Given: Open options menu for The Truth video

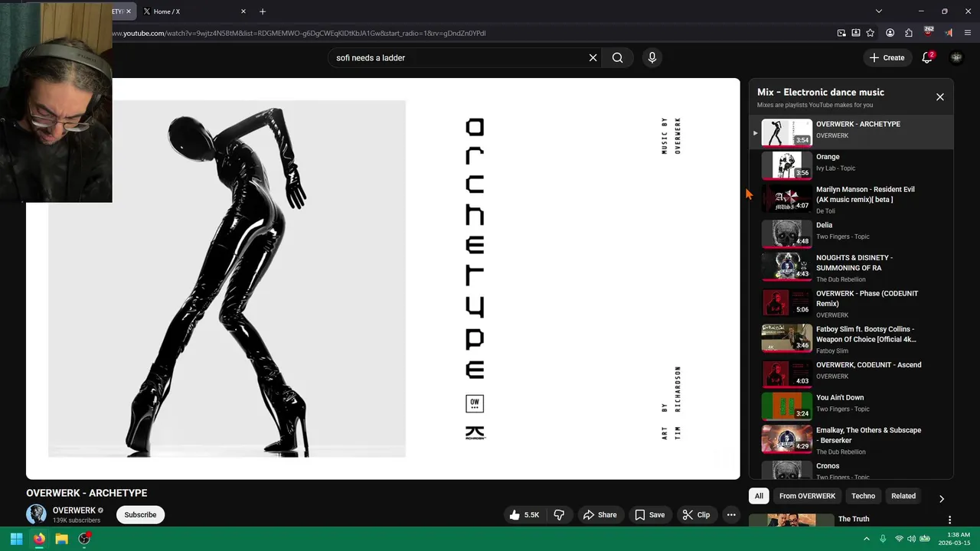Looking at the screenshot, I should tap(949, 520).
